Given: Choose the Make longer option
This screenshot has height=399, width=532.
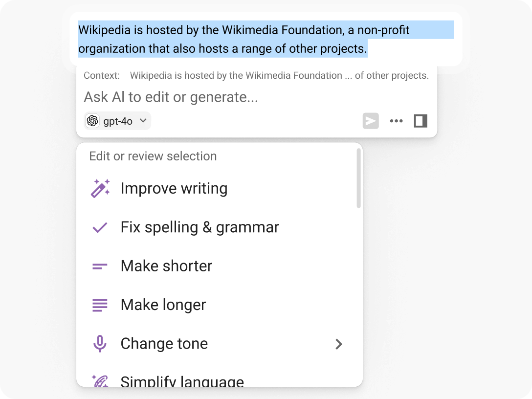Looking at the screenshot, I should [163, 305].
